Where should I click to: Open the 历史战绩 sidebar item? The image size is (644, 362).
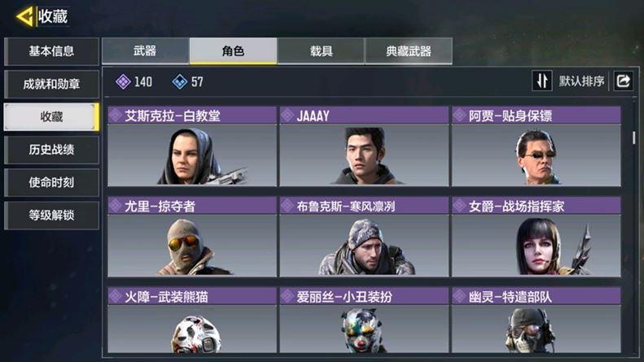51,150
